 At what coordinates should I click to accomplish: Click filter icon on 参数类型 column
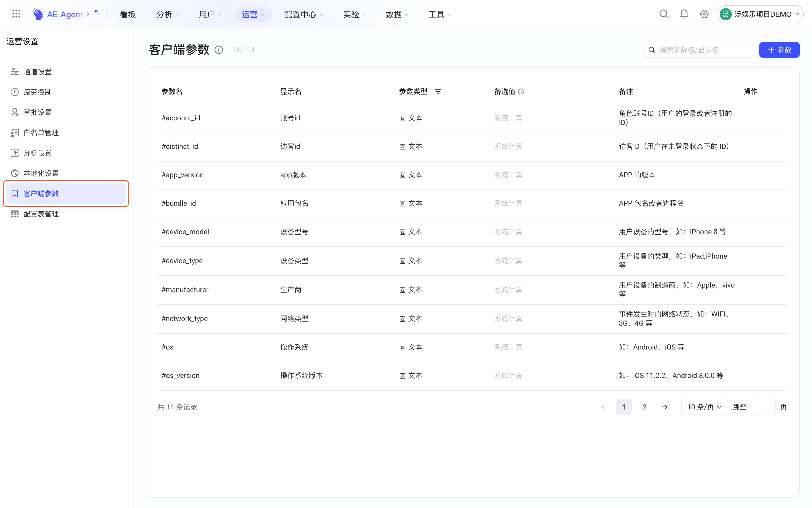(x=438, y=92)
